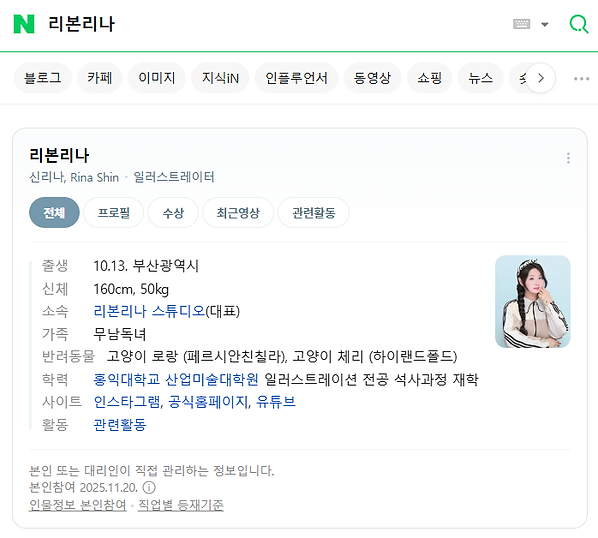Screen dimensions: 598x538
Task: Open the 수상 tab in profile
Action: pos(173,212)
